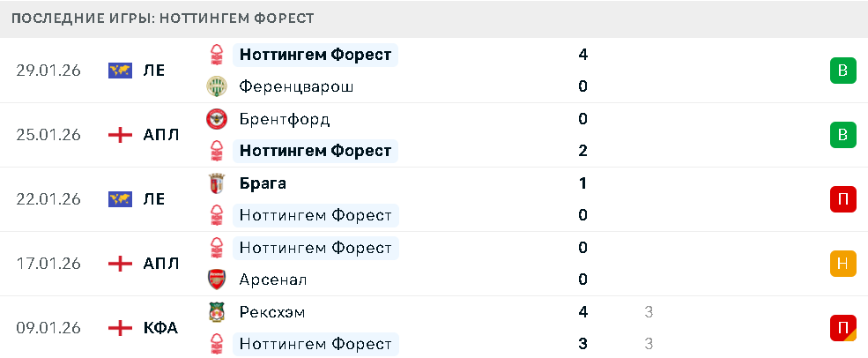Click the КФА competition label
Screen dimensions: 868x358
click(160, 328)
